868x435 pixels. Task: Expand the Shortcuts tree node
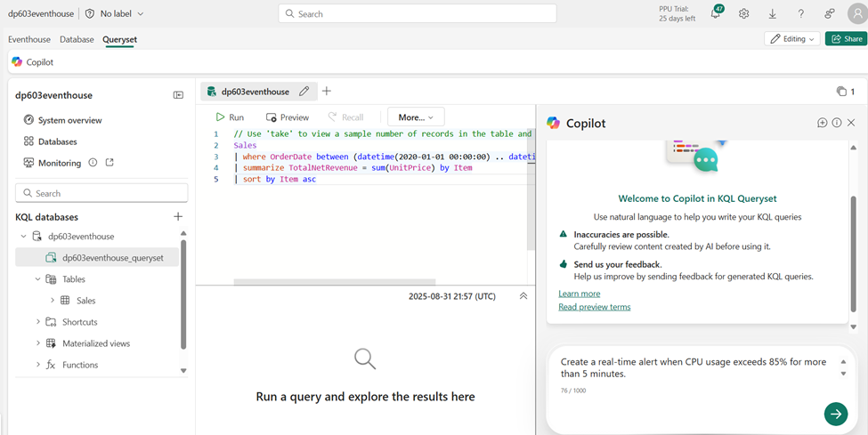pos(37,321)
